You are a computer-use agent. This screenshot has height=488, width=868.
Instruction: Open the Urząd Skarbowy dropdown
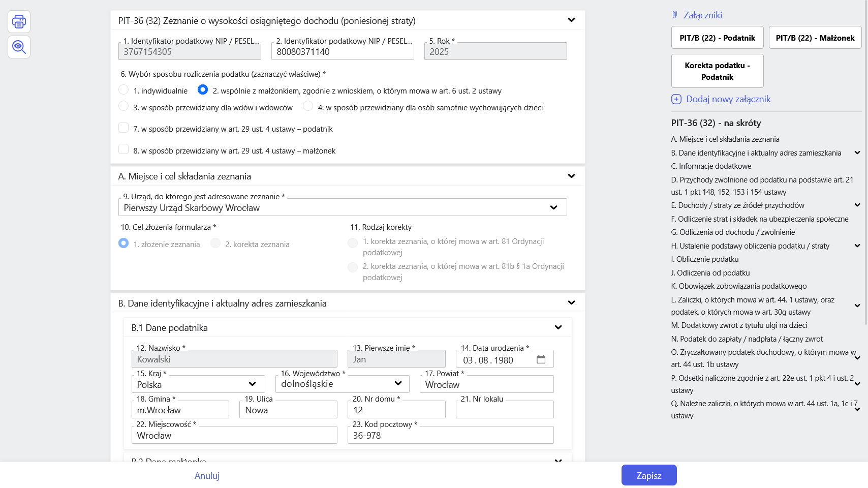[553, 207]
